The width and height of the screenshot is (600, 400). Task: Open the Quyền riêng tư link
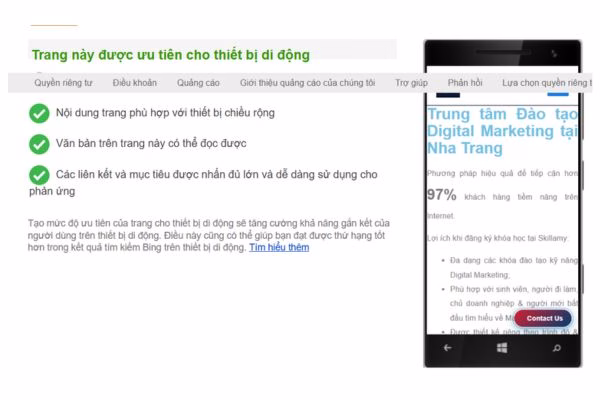tap(64, 83)
